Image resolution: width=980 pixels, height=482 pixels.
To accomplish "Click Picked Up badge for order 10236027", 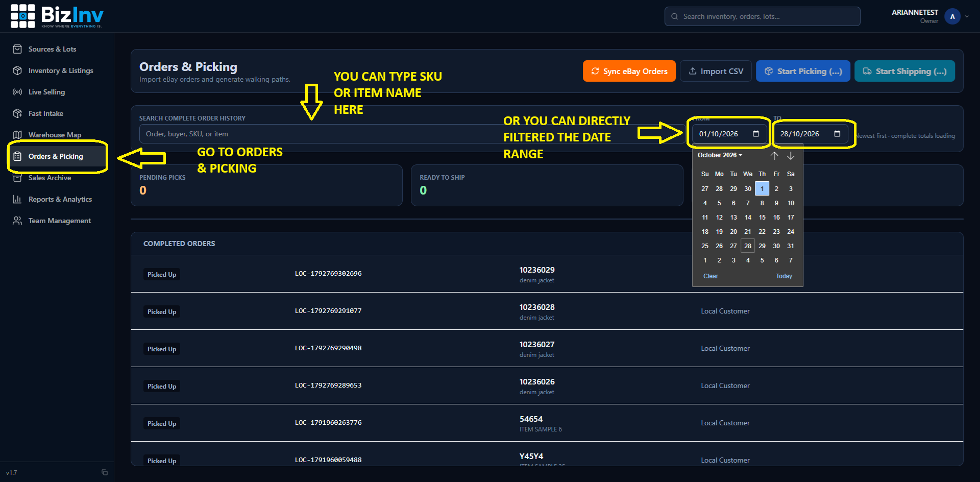I will (x=162, y=349).
